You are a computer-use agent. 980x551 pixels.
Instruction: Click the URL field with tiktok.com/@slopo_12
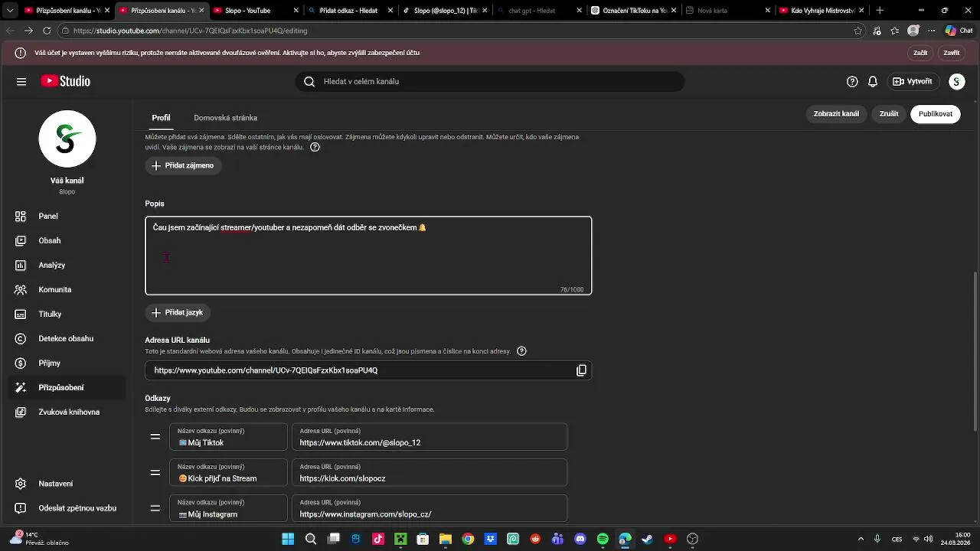[430, 437]
